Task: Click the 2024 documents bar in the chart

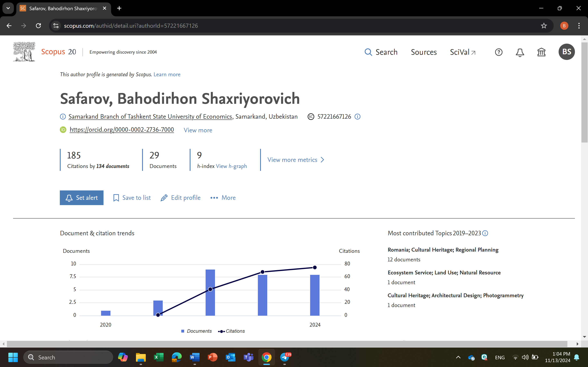Action: point(314,295)
